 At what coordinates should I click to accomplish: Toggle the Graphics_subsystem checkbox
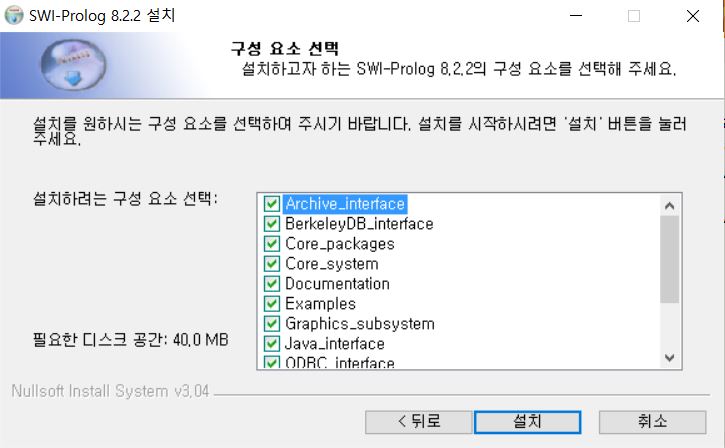click(271, 324)
